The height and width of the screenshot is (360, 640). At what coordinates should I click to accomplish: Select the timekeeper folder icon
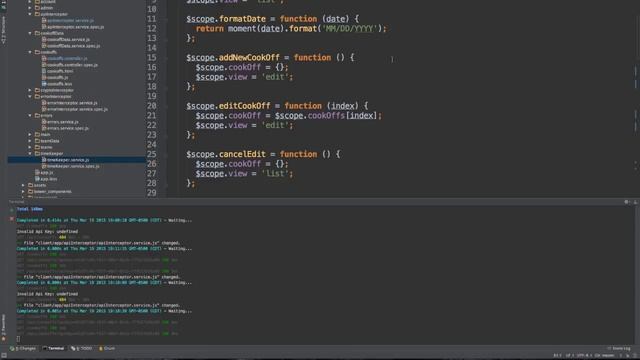coord(37,154)
